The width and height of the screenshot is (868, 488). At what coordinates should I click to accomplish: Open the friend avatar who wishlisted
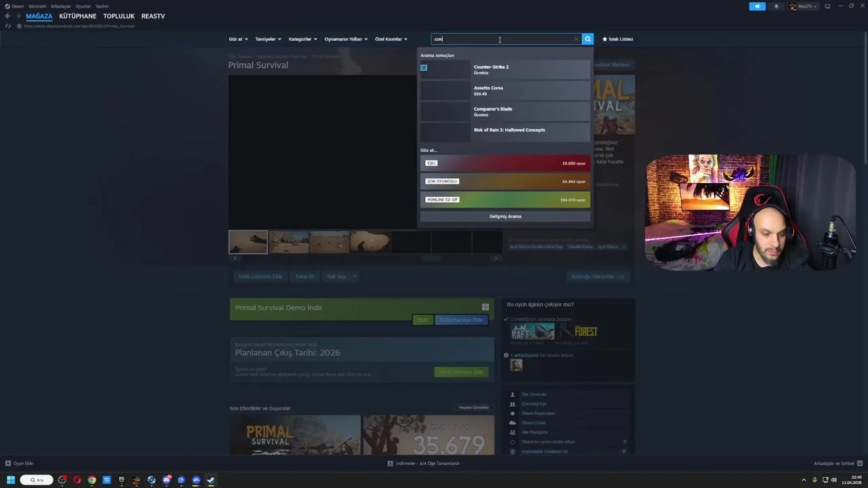click(517, 365)
